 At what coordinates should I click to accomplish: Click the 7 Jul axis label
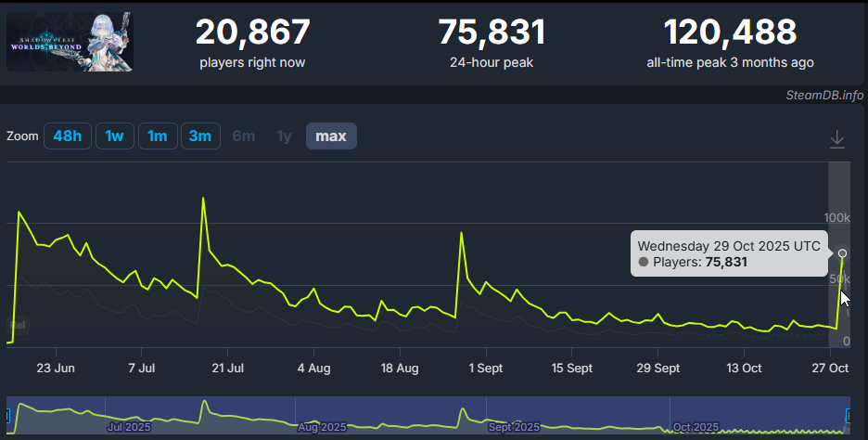pyautogui.click(x=142, y=368)
